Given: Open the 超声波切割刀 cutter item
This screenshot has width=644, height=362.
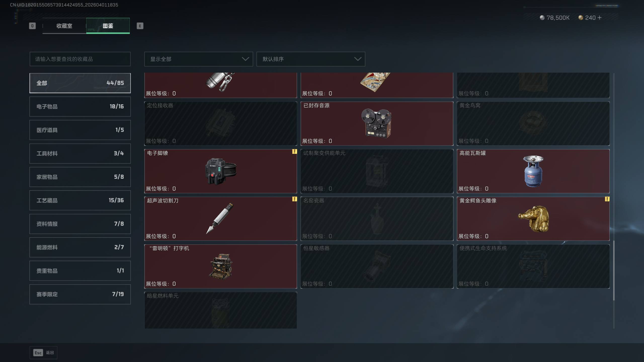Looking at the screenshot, I should point(220,219).
